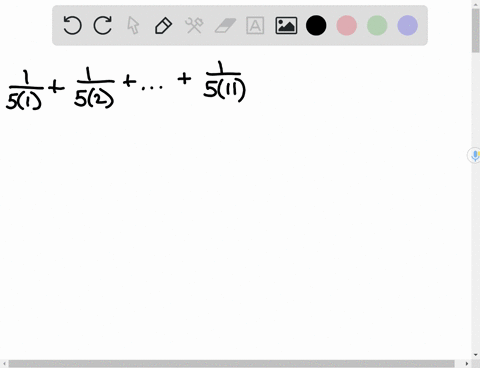
Task: Choose the pink color swatch
Action: (x=347, y=25)
